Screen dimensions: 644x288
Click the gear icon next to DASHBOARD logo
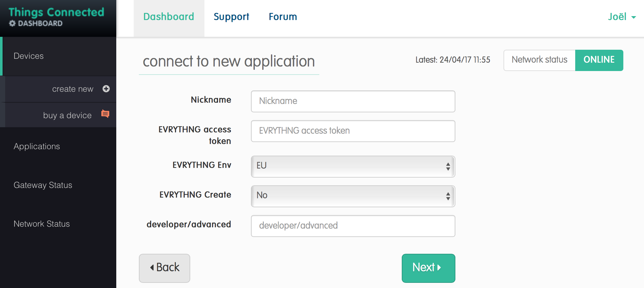(x=12, y=23)
